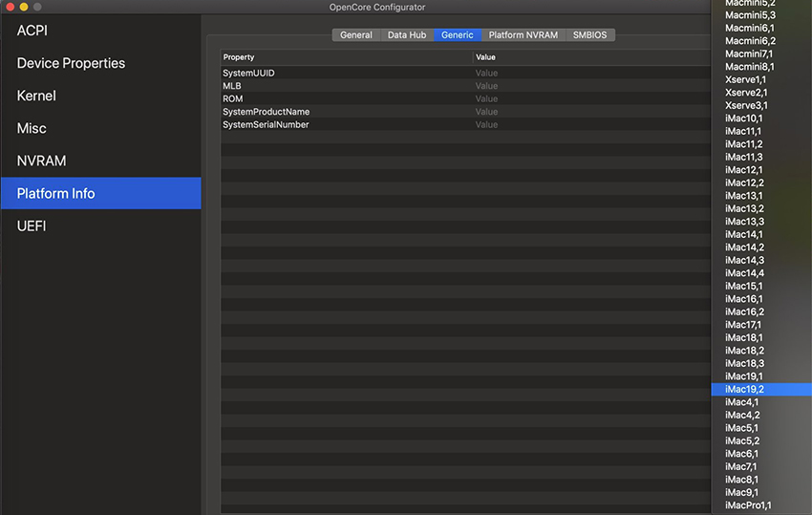
Task: Choose Macmini6,1 from the model list
Action: (761, 28)
